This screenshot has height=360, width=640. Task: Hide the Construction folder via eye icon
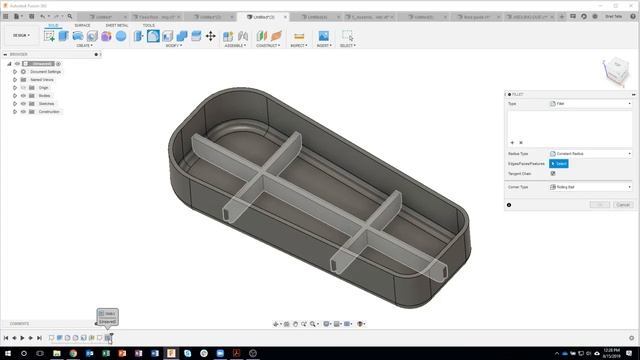coord(23,111)
